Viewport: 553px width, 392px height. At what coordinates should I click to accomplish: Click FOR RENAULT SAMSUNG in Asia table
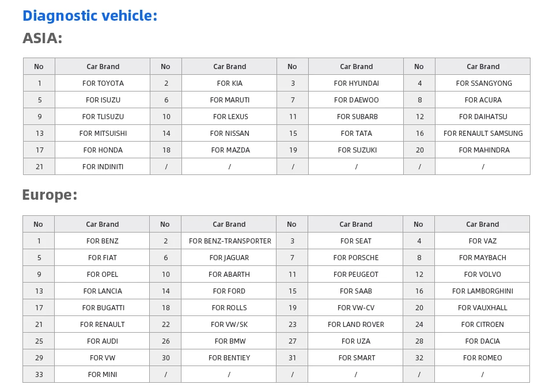pyautogui.click(x=483, y=133)
